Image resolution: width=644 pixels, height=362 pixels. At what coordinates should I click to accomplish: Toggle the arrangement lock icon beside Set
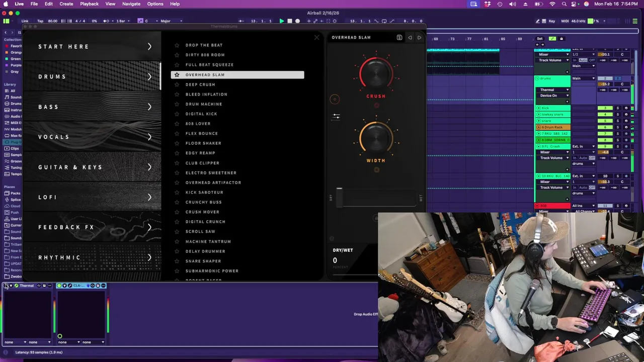coord(561,39)
